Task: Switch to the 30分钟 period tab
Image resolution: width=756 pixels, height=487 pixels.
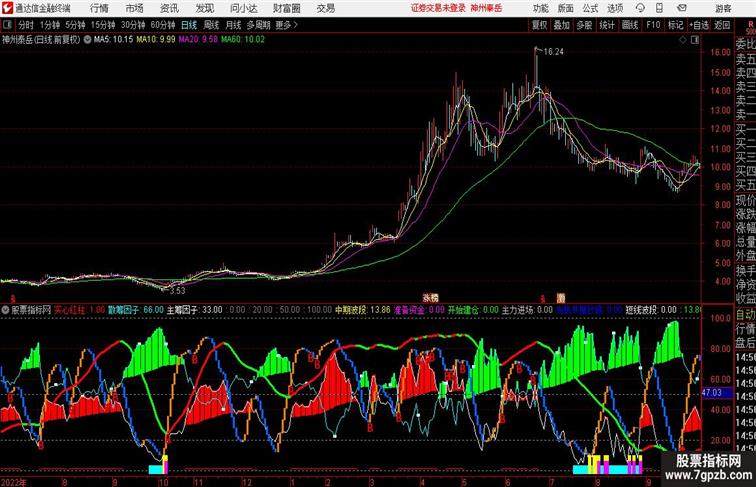Action: coord(133,25)
